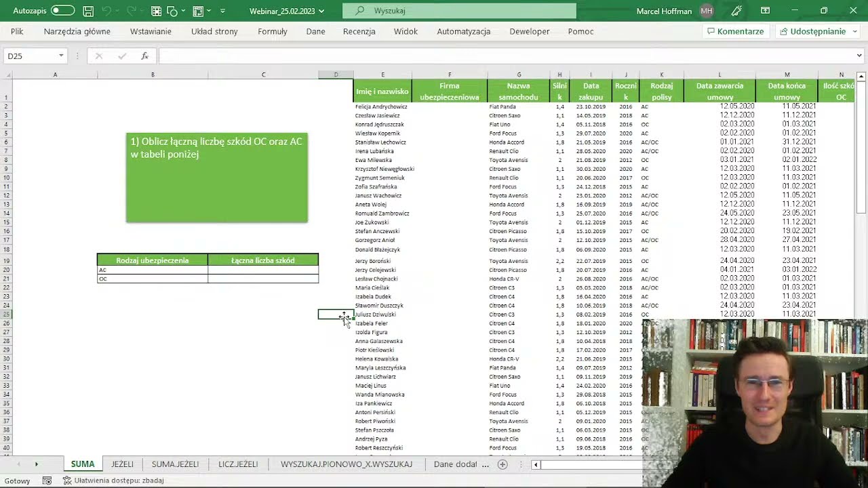Image resolution: width=868 pixels, height=488 pixels.
Task: Click the cancel X icon in formula bar
Action: pos(99,56)
